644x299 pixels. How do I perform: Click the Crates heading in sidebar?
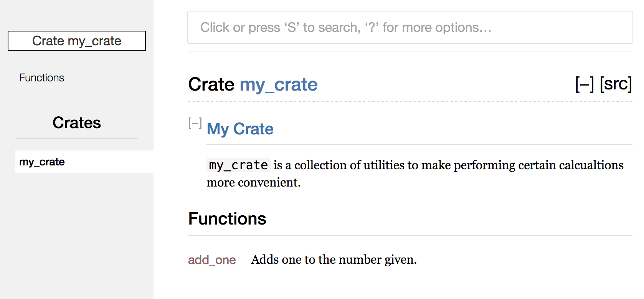coord(76,123)
